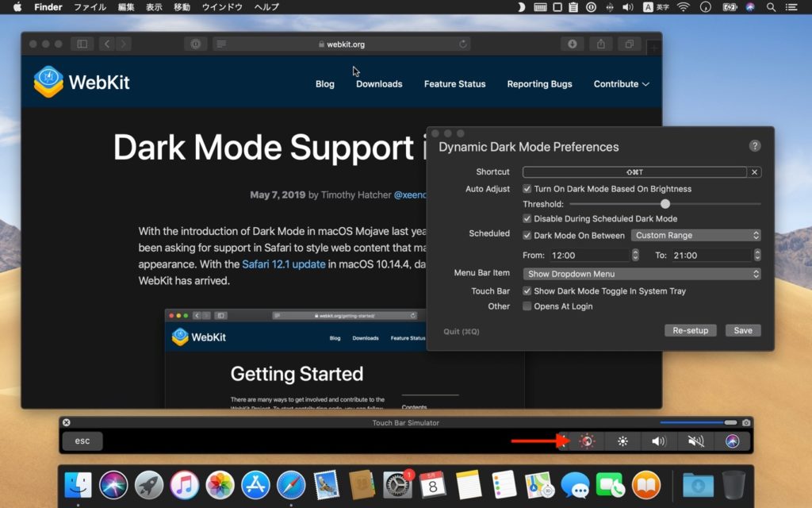Go back in Safari toolbar
The image size is (812, 508).
point(107,44)
